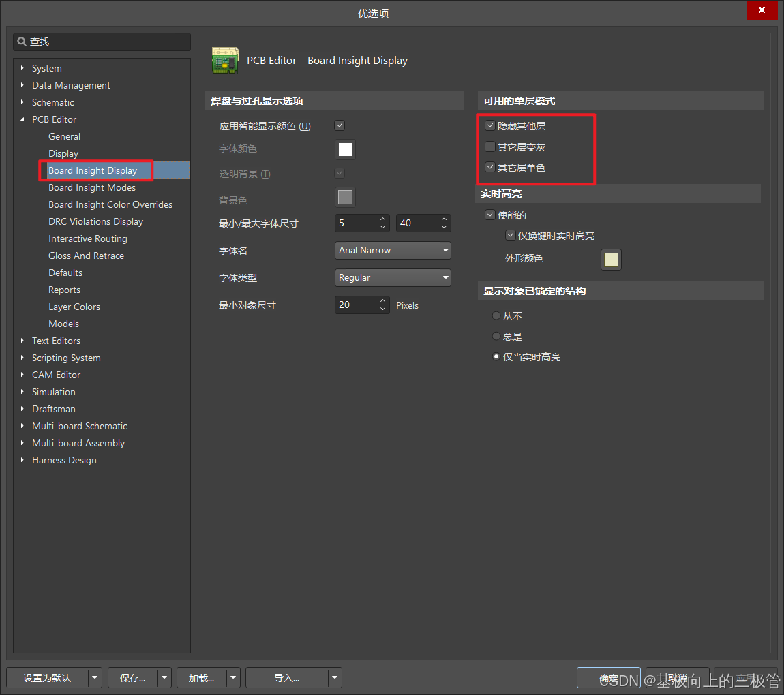Toggle 透明背景 checkbox
The height and width of the screenshot is (695, 784).
point(340,173)
